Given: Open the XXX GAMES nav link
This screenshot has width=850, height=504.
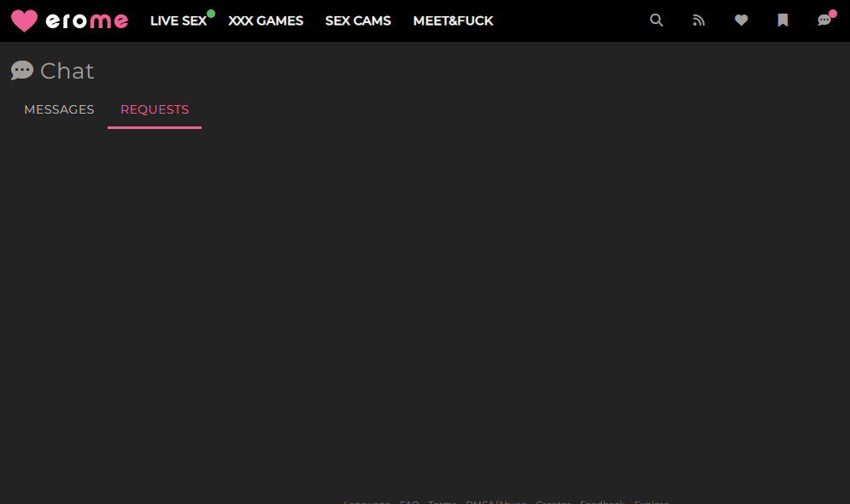Looking at the screenshot, I should (266, 21).
